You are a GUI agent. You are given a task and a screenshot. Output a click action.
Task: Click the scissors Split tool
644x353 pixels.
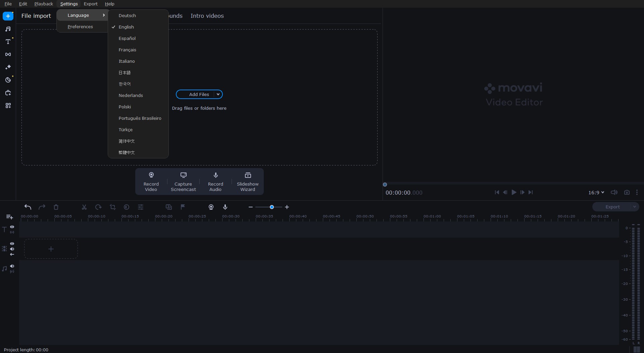point(84,207)
